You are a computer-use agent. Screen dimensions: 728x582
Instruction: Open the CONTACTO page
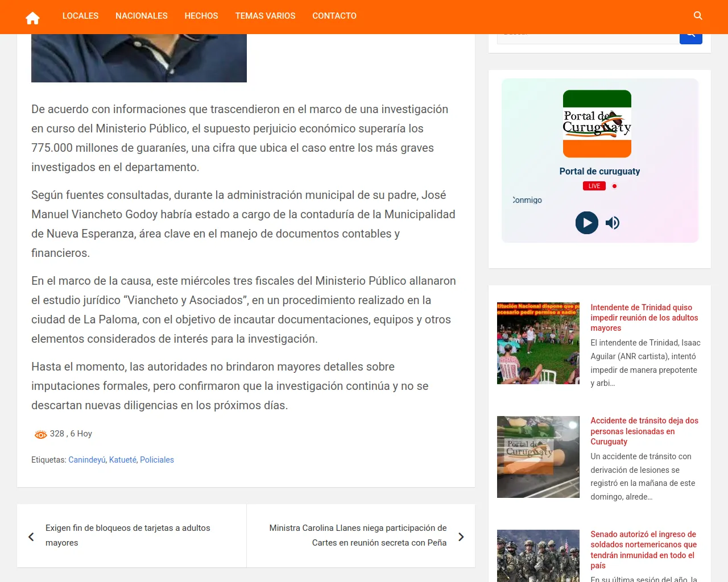point(334,16)
